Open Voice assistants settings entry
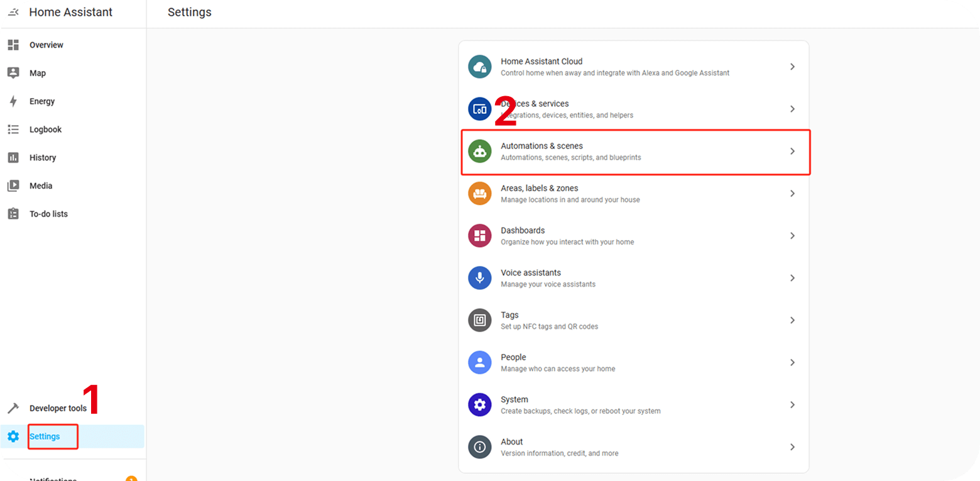 pos(634,278)
